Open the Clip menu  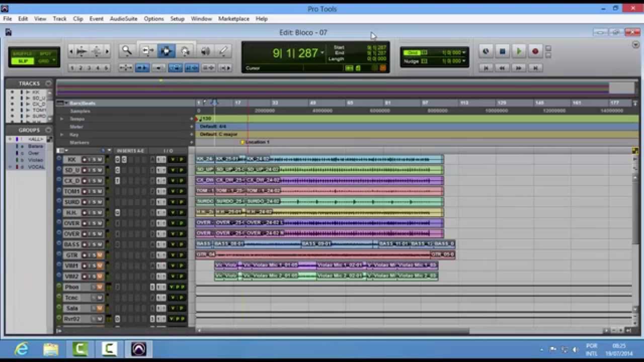[78, 19]
